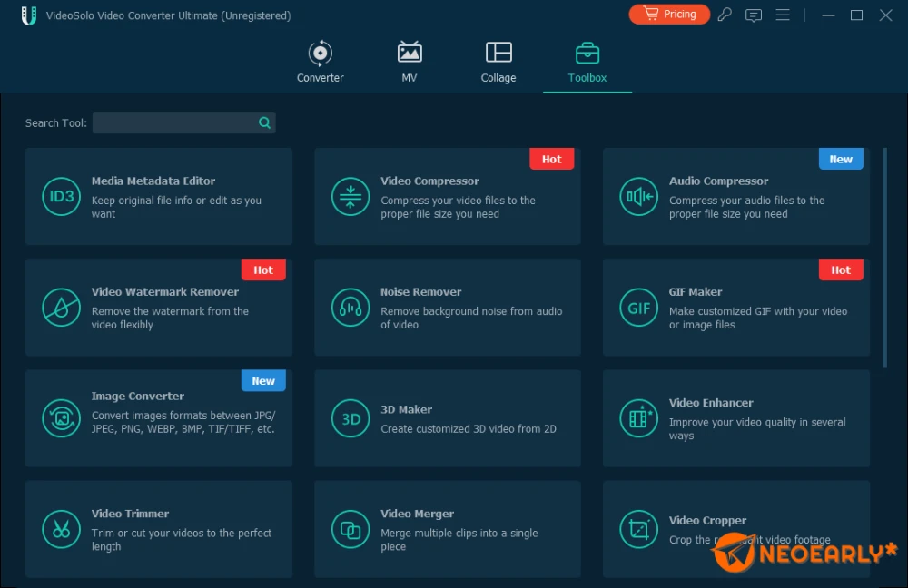Click 'Improve your video quality' description
908x588 pixels.
coord(757,429)
